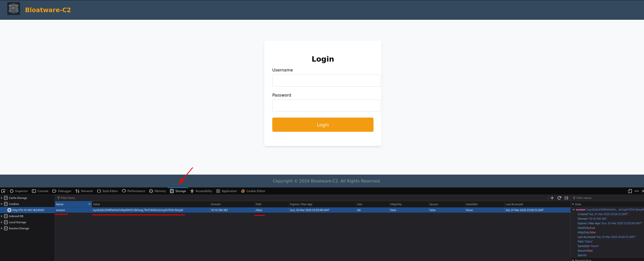Open the Memory panel

point(157,191)
